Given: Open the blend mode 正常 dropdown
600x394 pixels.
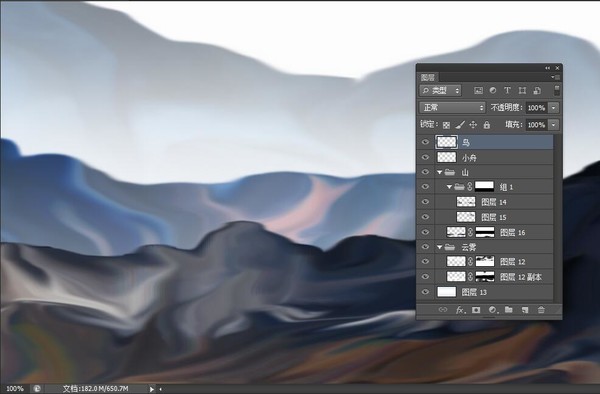Looking at the screenshot, I should (452, 107).
